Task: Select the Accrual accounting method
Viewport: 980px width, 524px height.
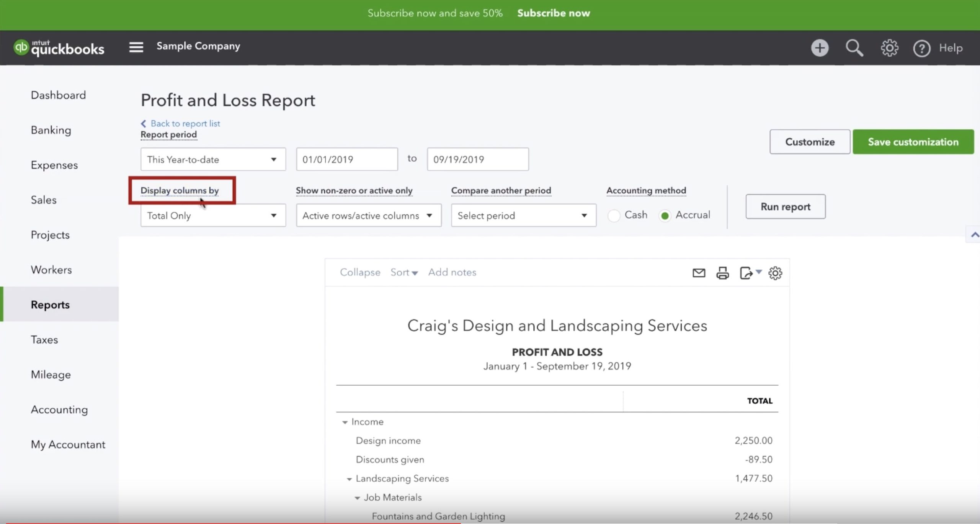Action: pyautogui.click(x=665, y=216)
